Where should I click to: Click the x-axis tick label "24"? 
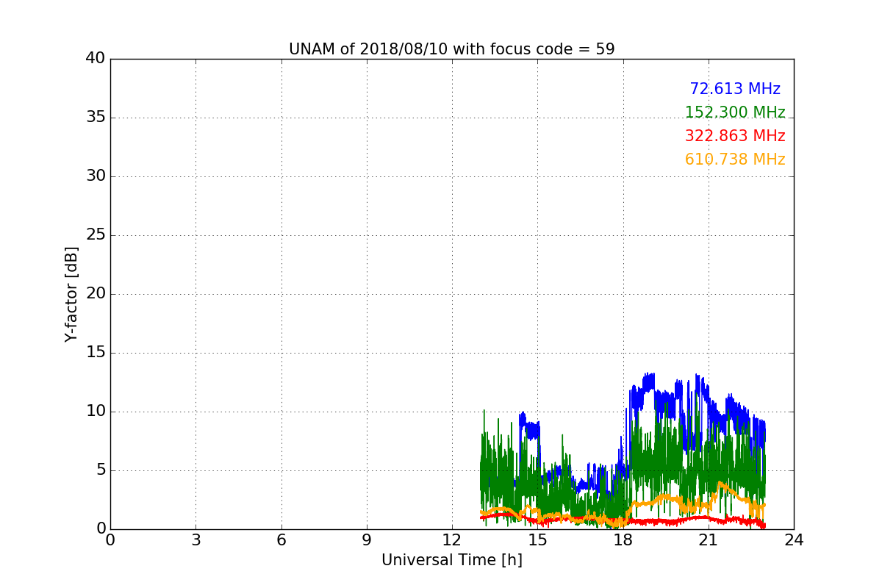[794, 540]
